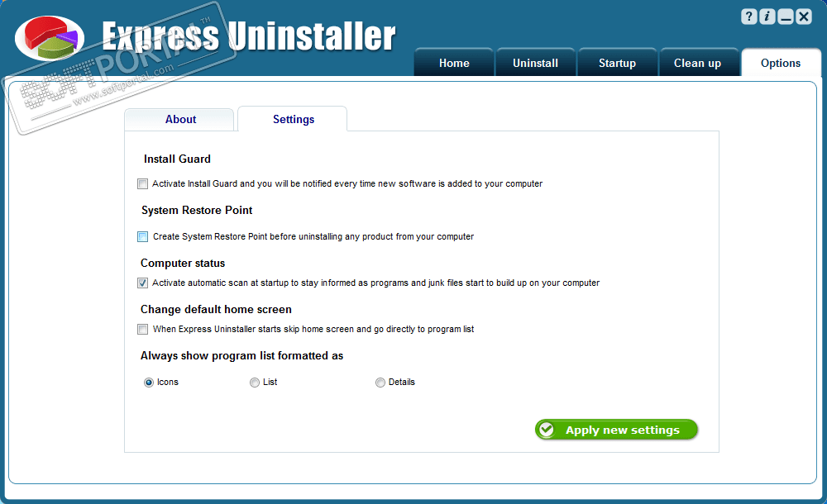Click Apply new settings button

coord(616,430)
